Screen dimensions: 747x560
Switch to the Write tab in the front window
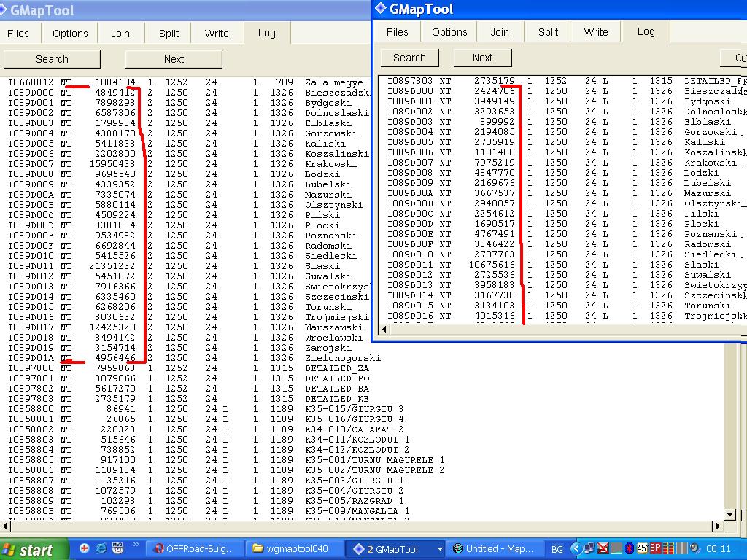click(596, 32)
